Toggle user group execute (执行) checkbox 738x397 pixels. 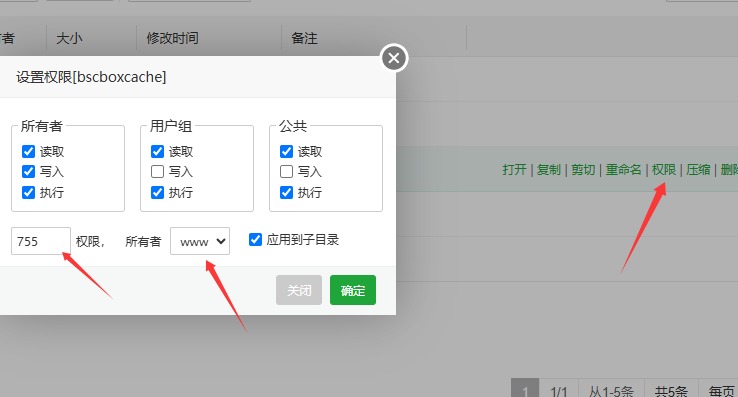pos(157,192)
